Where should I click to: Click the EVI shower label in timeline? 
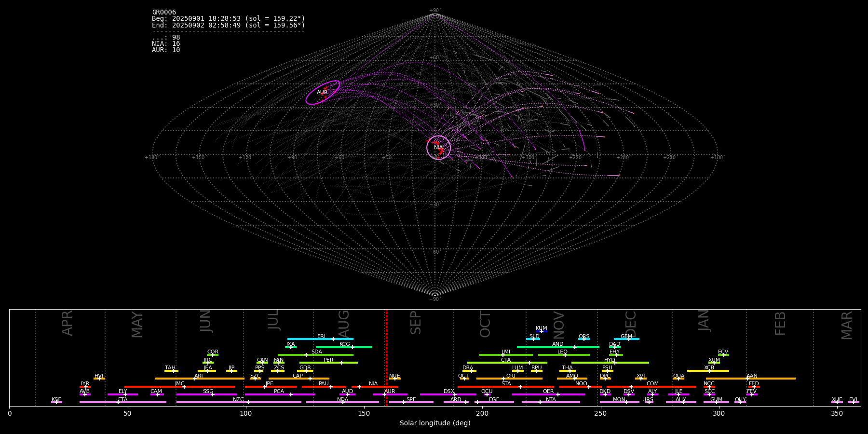pos(853,400)
